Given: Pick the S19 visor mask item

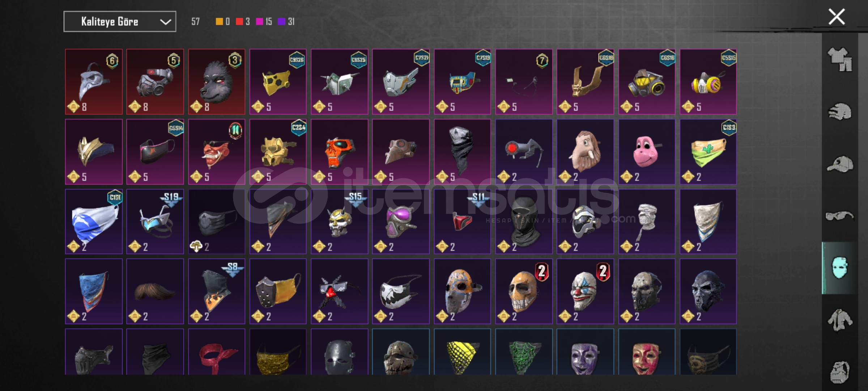Looking at the screenshot, I should (155, 222).
